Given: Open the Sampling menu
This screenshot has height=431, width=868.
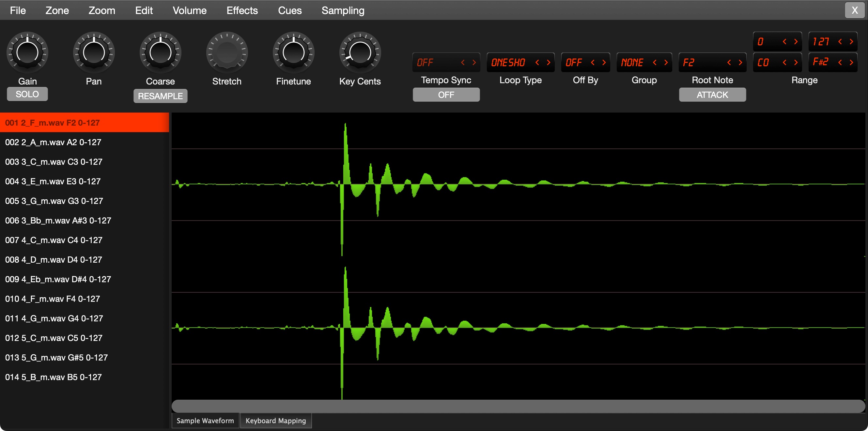Looking at the screenshot, I should tap(343, 10).
